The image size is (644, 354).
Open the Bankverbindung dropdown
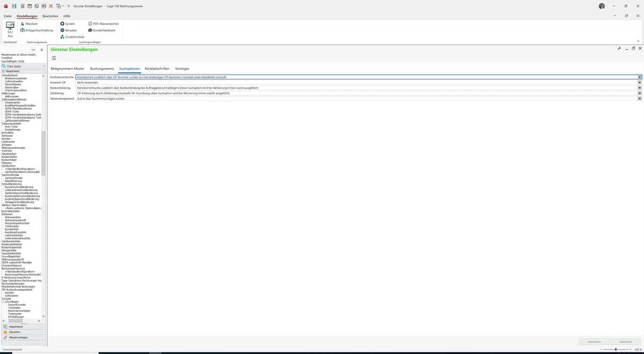pyautogui.click(x=640, y=88)
